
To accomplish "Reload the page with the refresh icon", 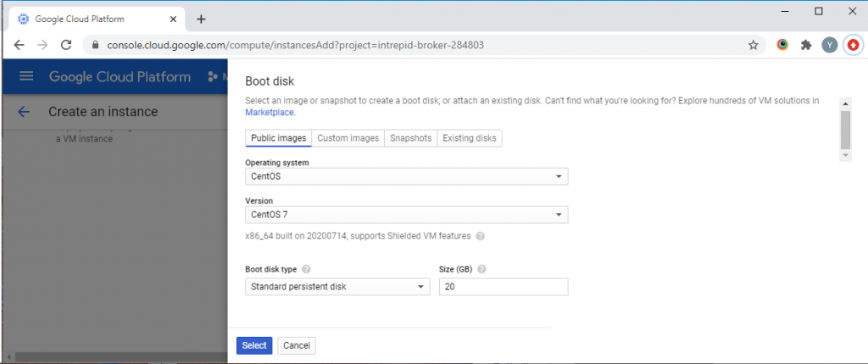I will 66,46.
